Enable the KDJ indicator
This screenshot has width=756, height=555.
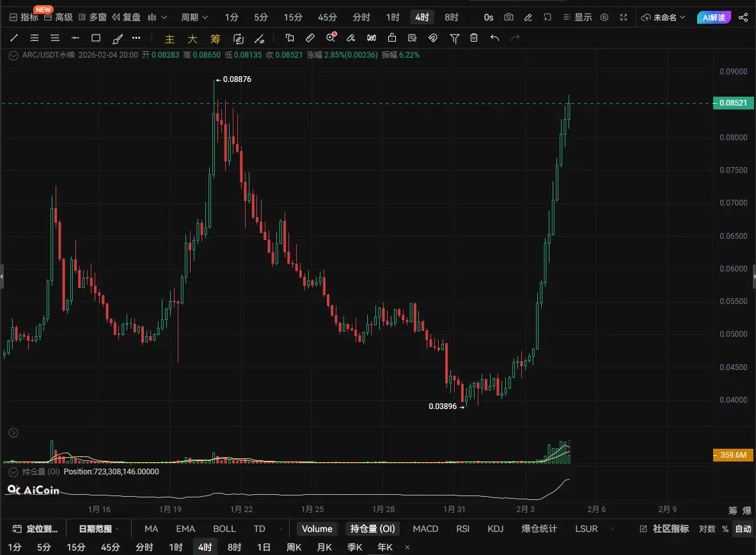pos(495,529)
